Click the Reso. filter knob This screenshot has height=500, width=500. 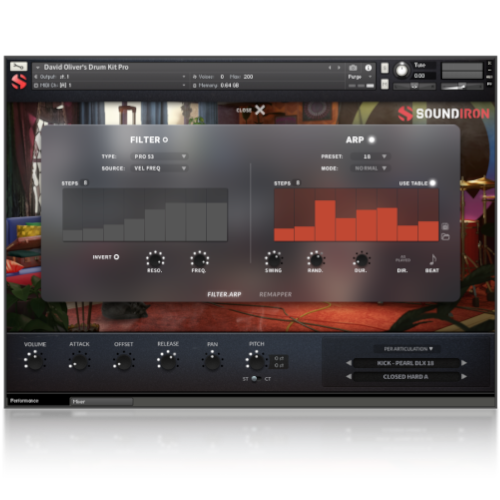[155, 259]
